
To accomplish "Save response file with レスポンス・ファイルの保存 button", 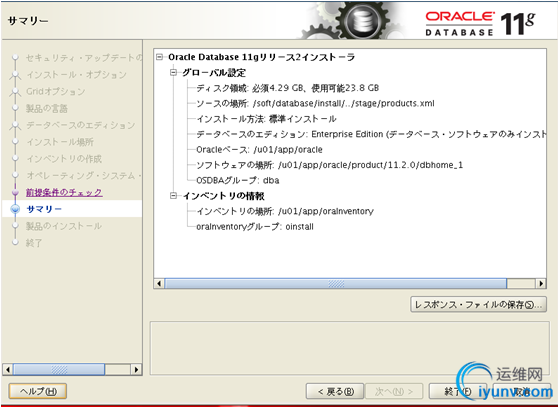I will coord(478,305).
